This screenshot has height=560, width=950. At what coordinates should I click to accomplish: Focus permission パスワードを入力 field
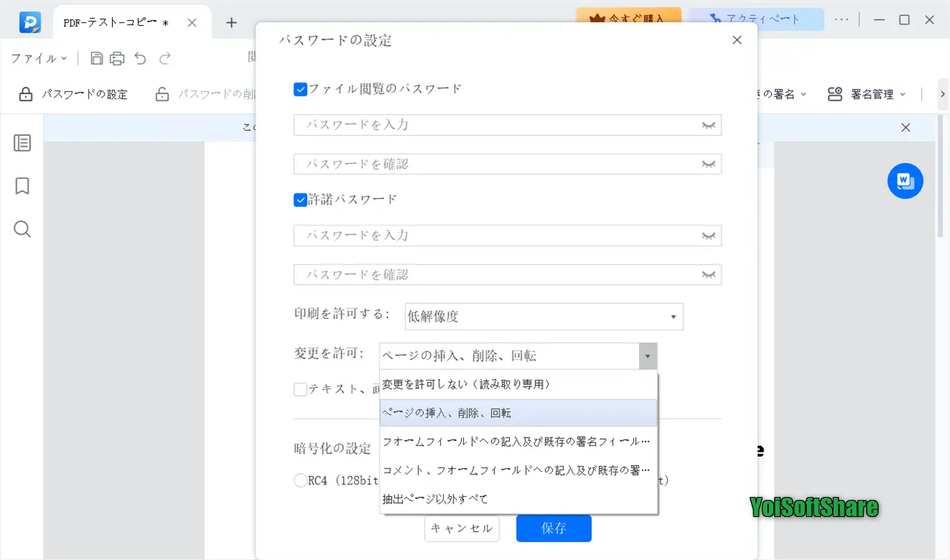[508, 235]
